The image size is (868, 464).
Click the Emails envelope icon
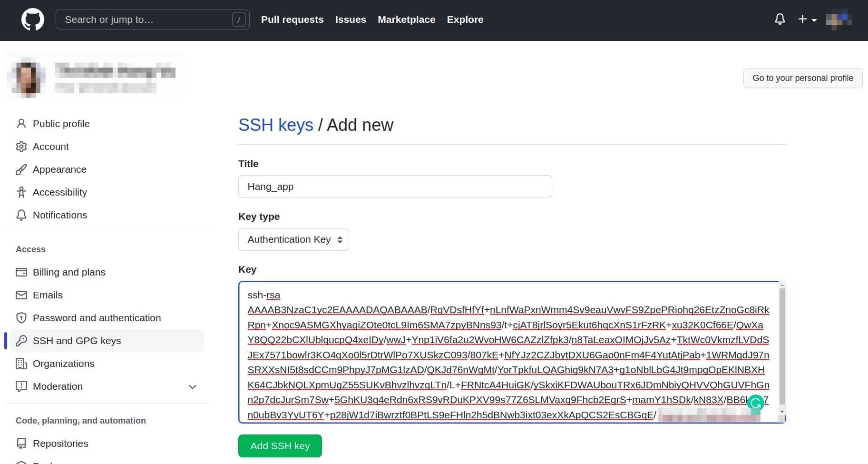[21, 295]
